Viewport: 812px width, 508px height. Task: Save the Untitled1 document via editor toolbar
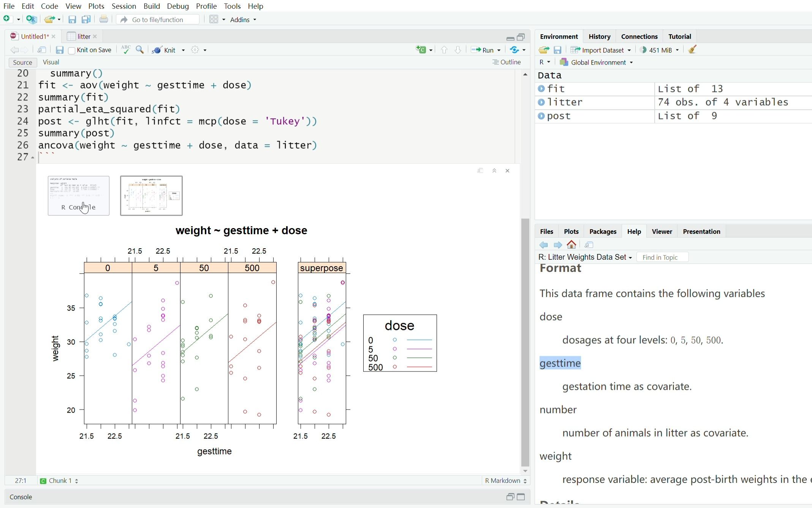(x=60, y=50)
